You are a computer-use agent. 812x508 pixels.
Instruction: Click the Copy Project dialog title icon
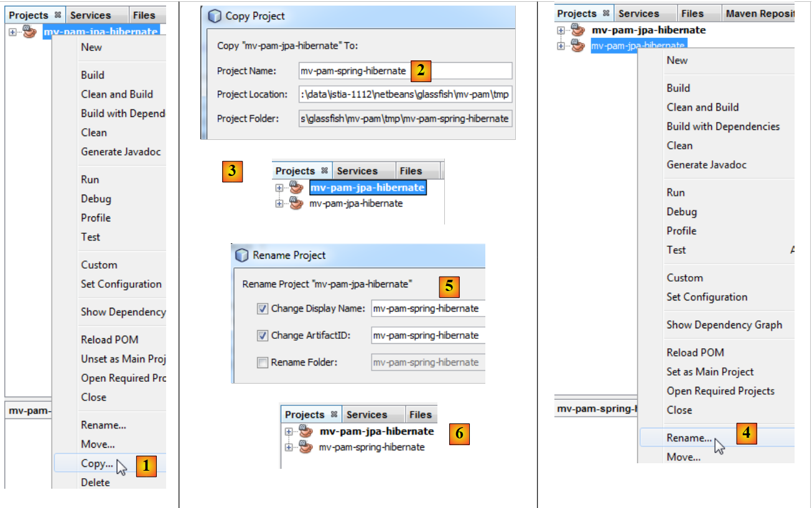214,16
